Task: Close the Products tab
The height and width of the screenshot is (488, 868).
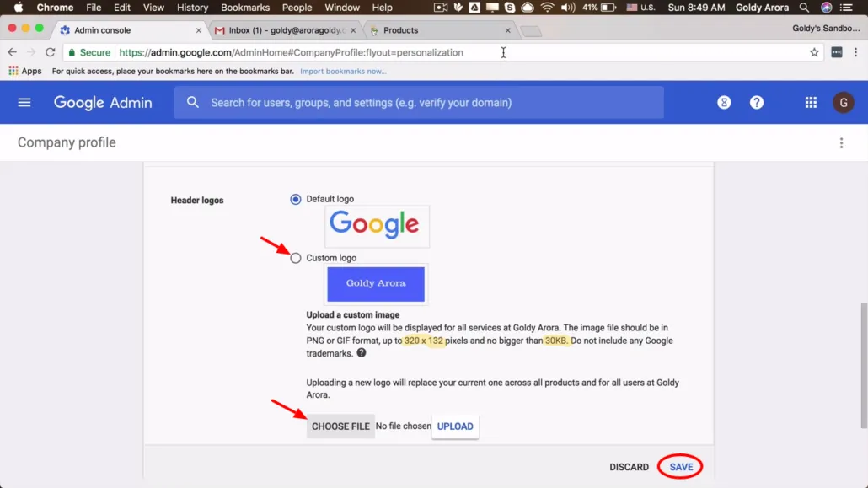Action: 507,30
